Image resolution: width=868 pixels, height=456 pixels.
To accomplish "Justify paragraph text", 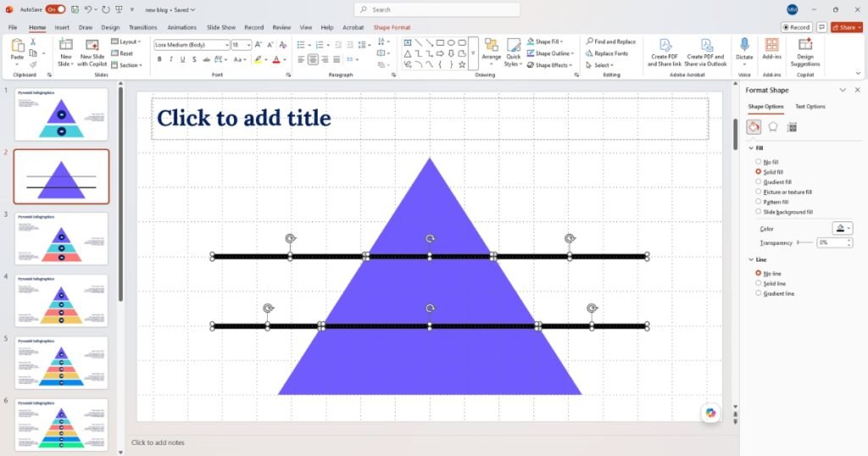I will click(336, 59).
